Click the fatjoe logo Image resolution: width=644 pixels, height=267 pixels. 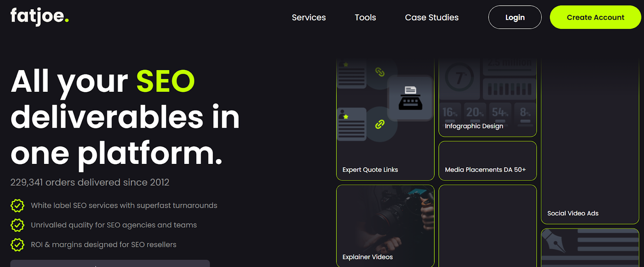pos(39,17)
